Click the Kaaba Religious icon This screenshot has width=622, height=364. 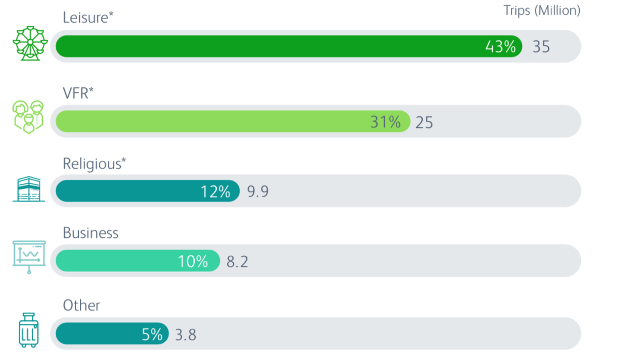29,189
